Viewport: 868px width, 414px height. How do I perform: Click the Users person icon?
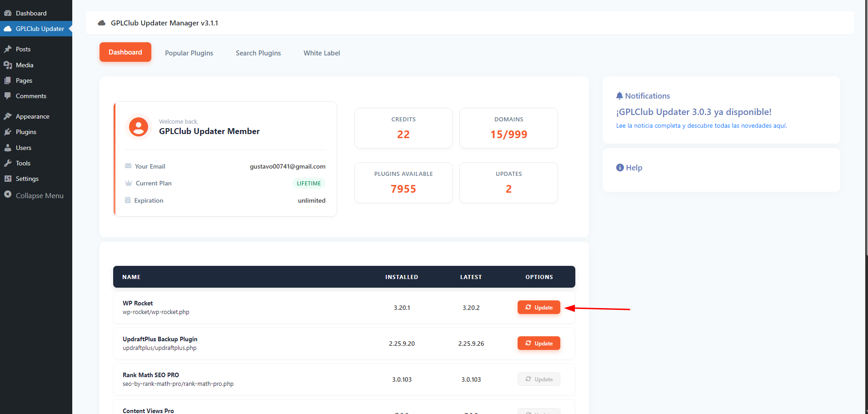point(8,148)
